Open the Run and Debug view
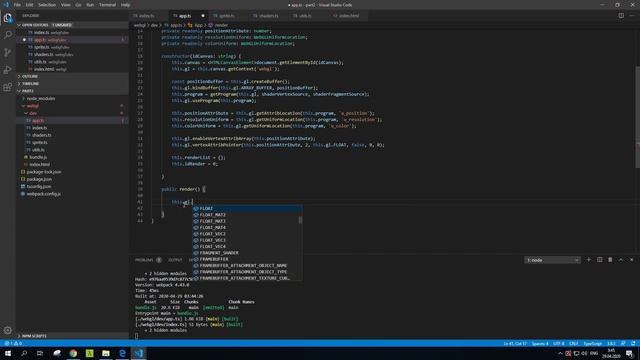This screenshot has height=360, width=640. 8,70
